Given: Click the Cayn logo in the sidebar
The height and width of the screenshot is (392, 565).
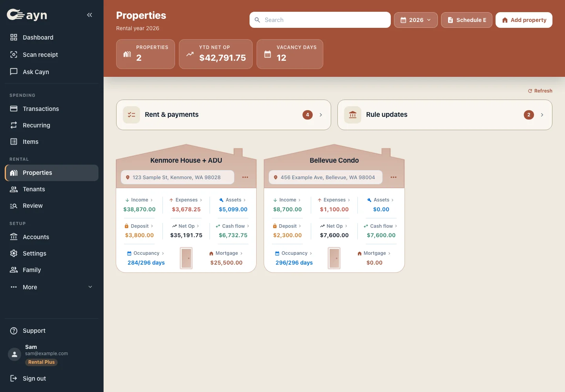Looking at the screenshot, I should click(x=27, y=15).
